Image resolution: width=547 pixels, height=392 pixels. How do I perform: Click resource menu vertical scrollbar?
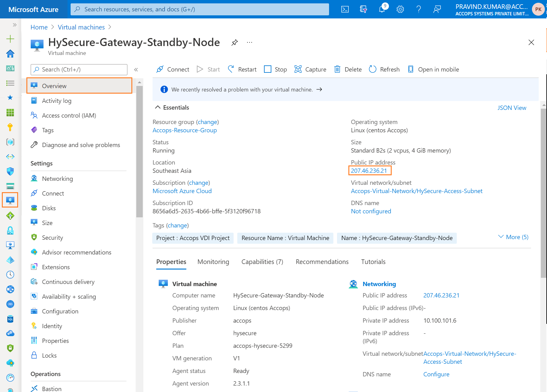[x=139, y=152]
